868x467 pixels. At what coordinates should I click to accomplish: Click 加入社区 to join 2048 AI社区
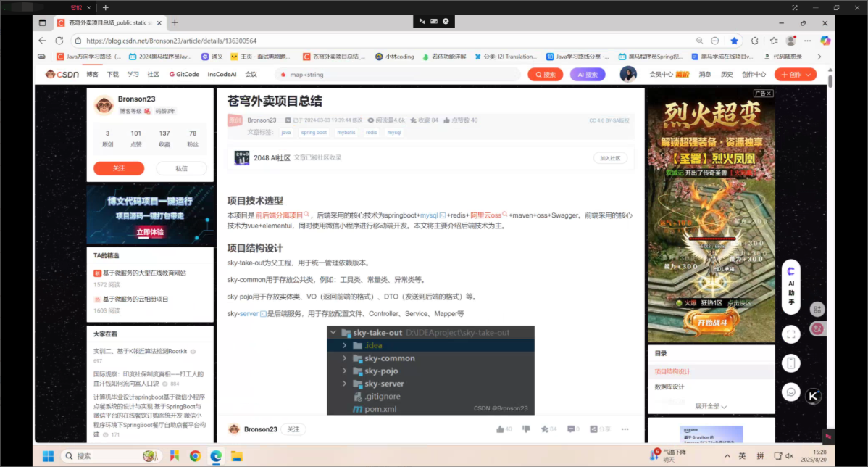click(611, 157)
